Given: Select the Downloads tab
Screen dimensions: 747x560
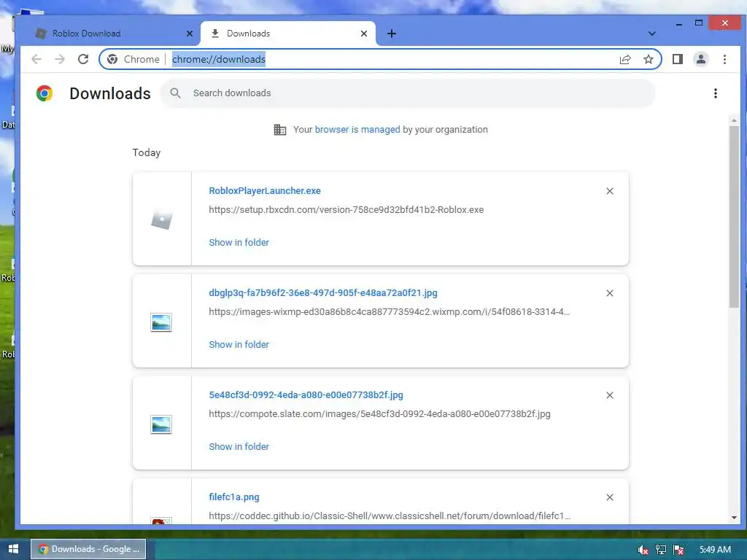Looking at the screenshot, I should click(x=288, y=34).
